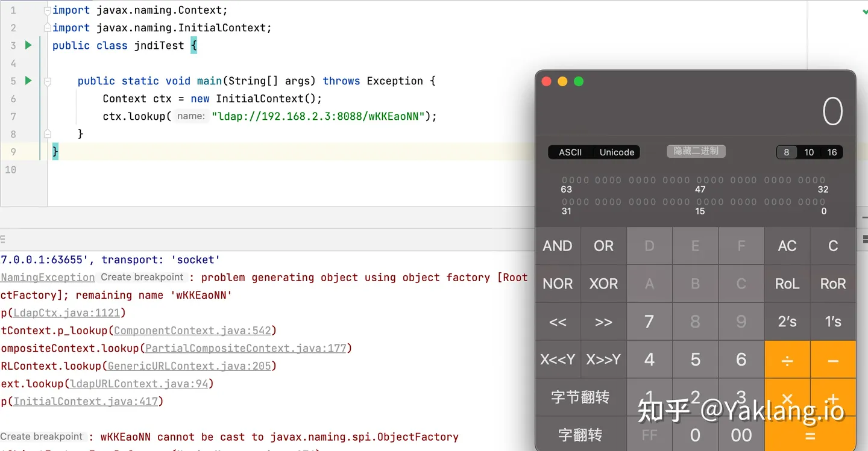
Task: Collapse the import block fold marker
Action: 48,10
